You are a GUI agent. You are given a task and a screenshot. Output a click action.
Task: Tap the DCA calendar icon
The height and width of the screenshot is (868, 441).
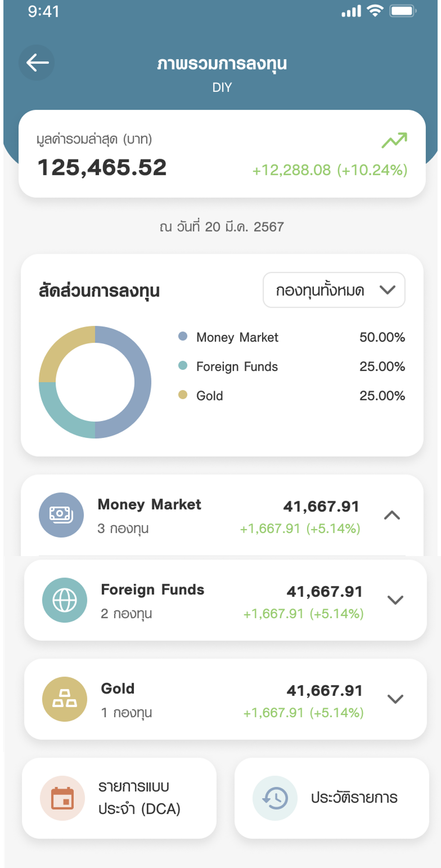tap(62, 798)
